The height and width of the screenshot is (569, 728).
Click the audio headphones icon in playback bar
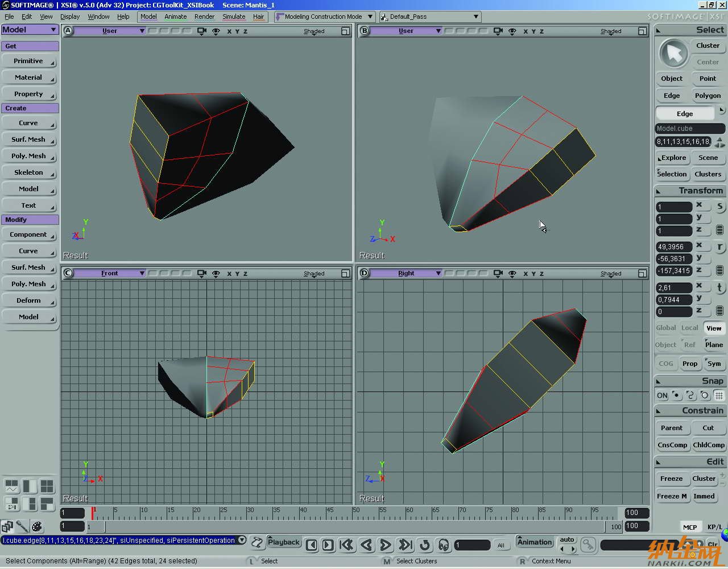(444, 545)
